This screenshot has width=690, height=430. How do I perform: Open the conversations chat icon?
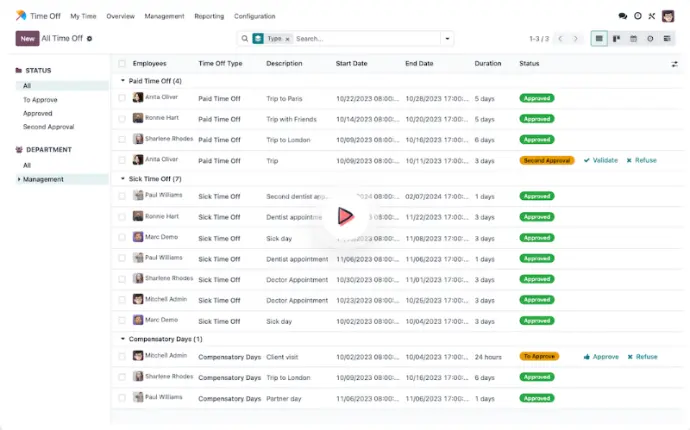pos(623,16)
